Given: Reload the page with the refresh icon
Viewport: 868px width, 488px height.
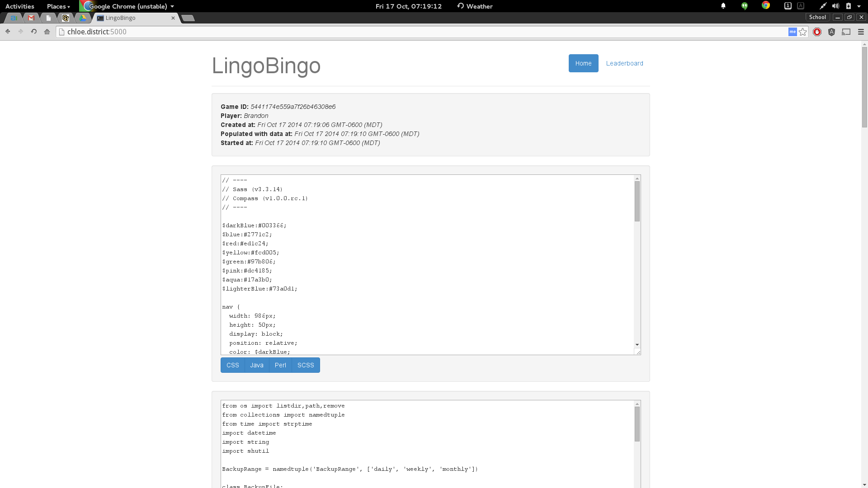Looking at the screenshot, I should (34, 32).
